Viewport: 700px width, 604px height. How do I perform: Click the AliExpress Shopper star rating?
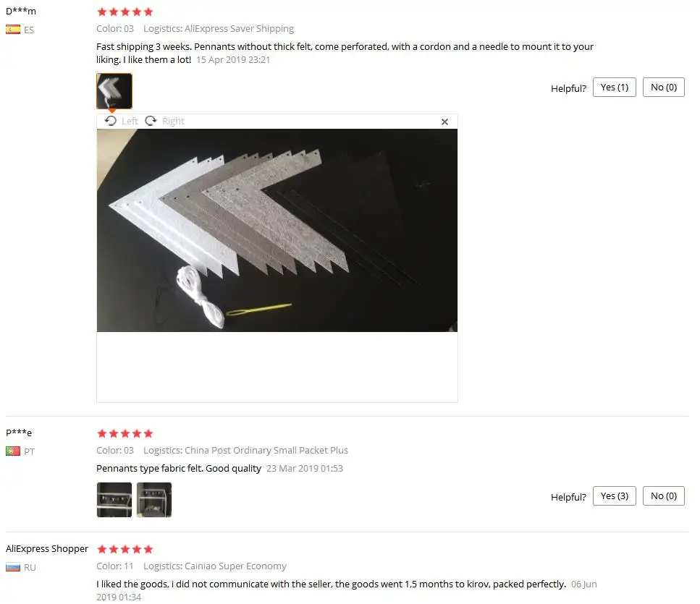coord(125,549)
